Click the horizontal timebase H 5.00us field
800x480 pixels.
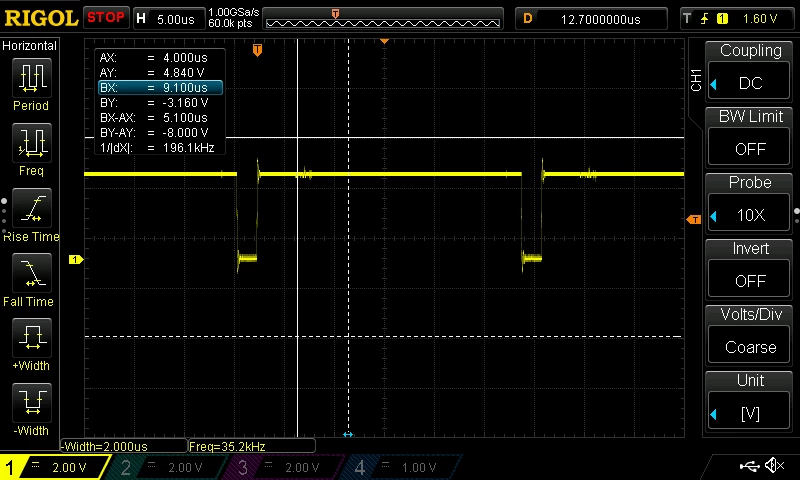tap(169, 19)
